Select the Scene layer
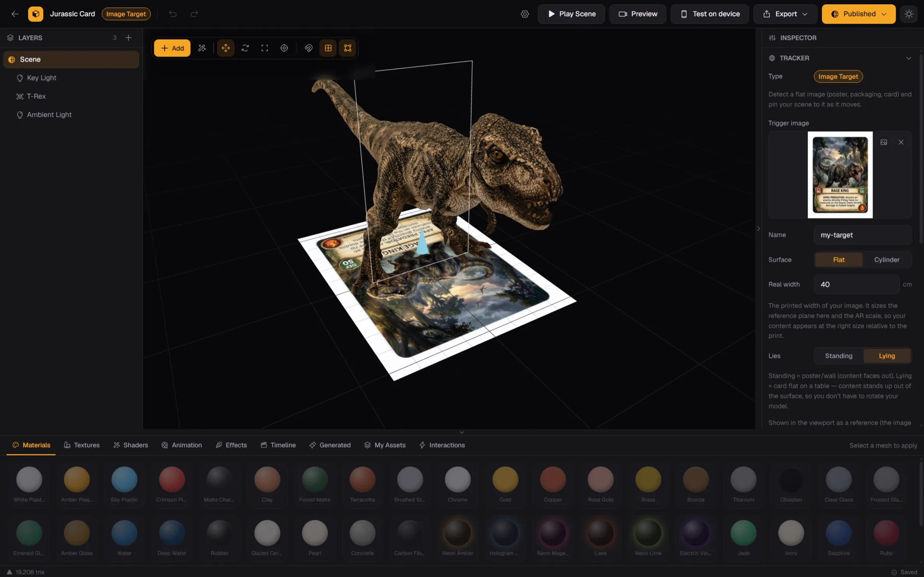This screenshot has height=577, width=924. pos(71,60)
